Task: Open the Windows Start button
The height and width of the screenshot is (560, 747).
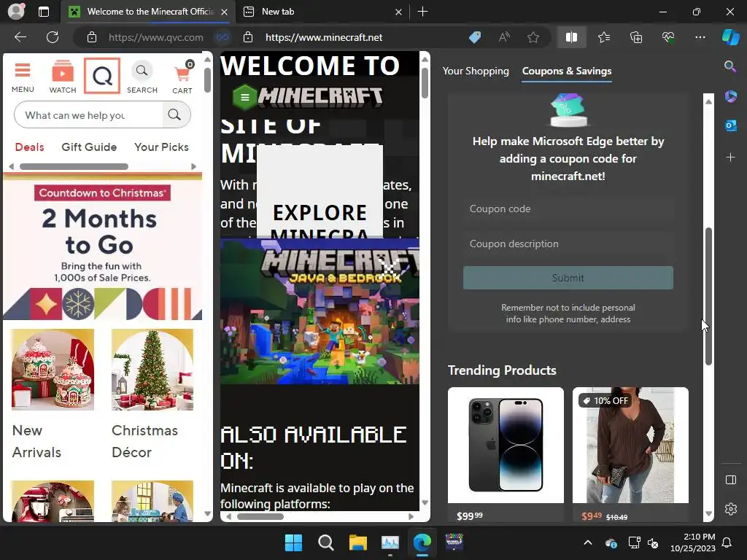Action: click(x=293, y=542)
